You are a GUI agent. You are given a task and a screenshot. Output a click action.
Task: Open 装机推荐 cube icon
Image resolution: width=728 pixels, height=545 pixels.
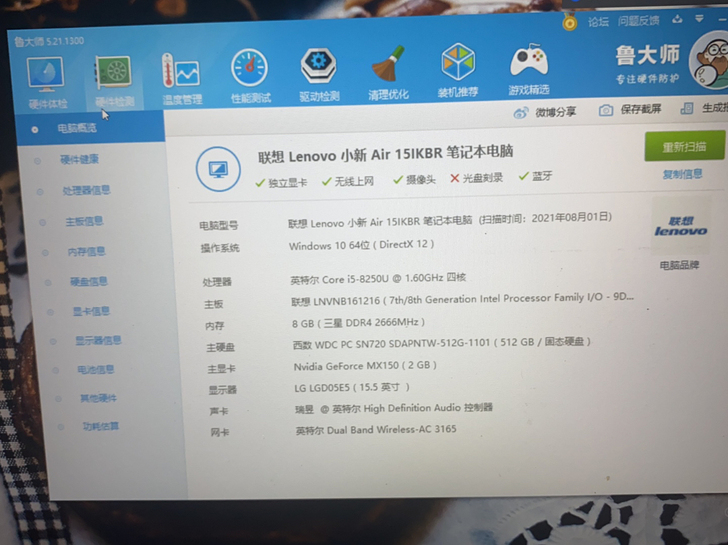click(458, 61)
